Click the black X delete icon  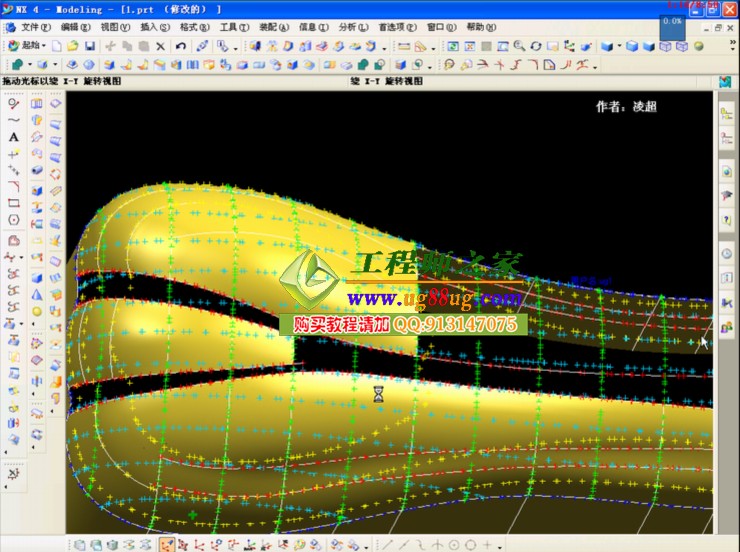(160, 46)
